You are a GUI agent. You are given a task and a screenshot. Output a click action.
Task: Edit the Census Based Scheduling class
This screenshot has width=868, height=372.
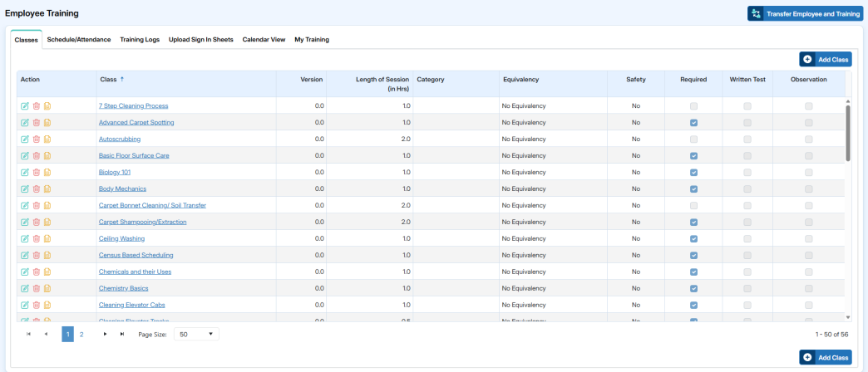click(24, 255)
